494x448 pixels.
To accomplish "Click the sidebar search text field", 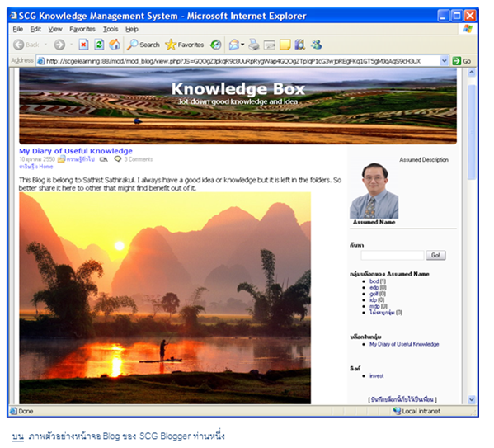I will point(393,255).
